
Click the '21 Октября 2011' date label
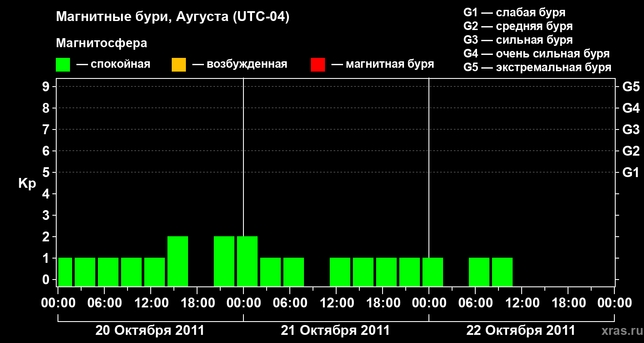[x=335, y=331]
